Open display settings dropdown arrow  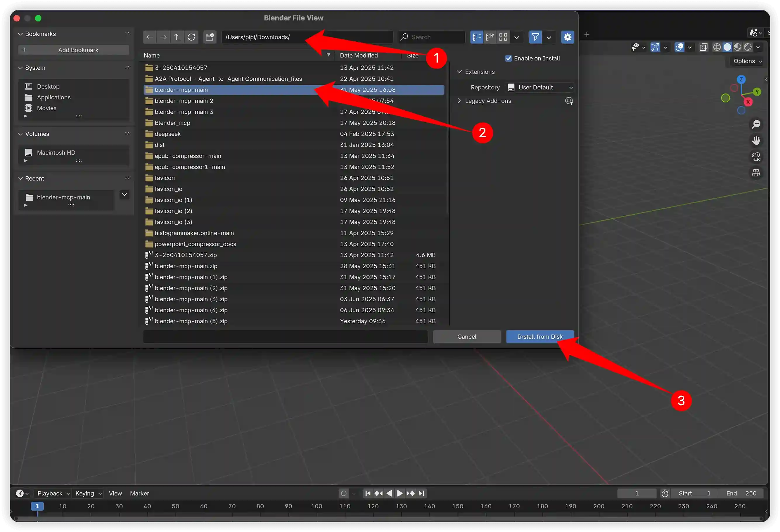[517, 37]
